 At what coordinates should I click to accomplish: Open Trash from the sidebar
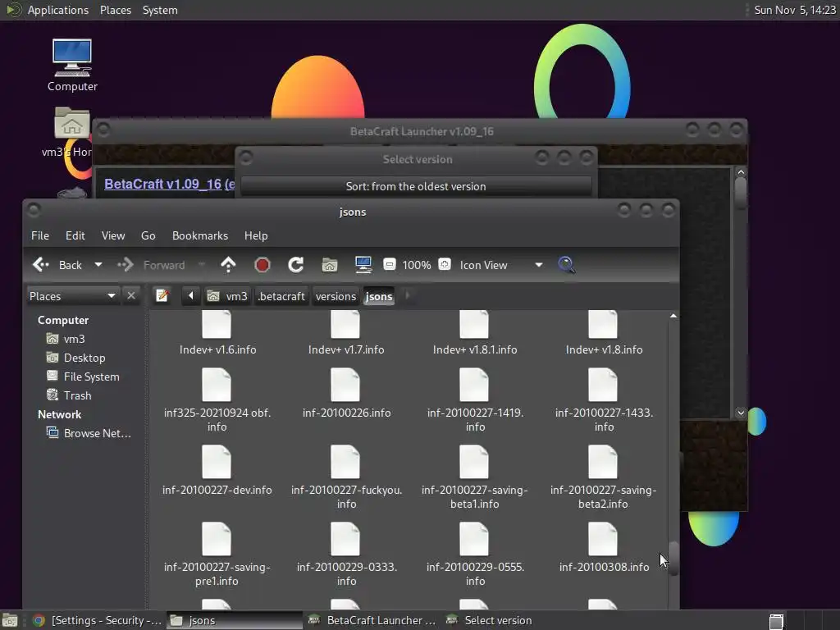tap(69, 395)
